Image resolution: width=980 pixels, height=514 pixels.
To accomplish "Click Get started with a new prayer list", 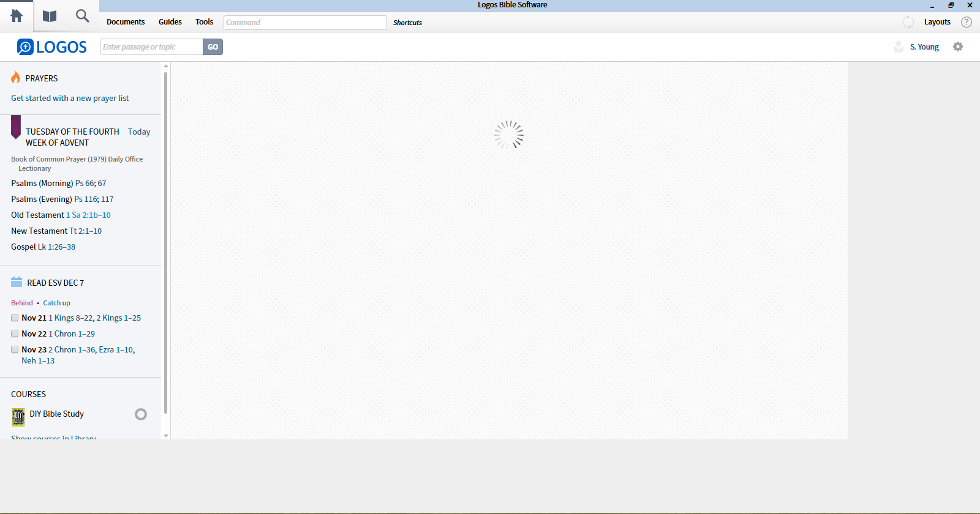I will 70,98.
